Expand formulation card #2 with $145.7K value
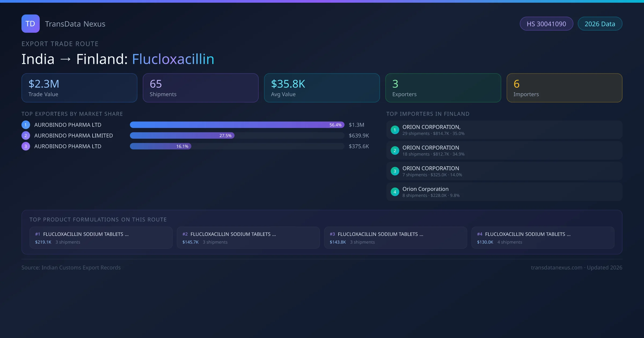 click(x=248, y=238)
